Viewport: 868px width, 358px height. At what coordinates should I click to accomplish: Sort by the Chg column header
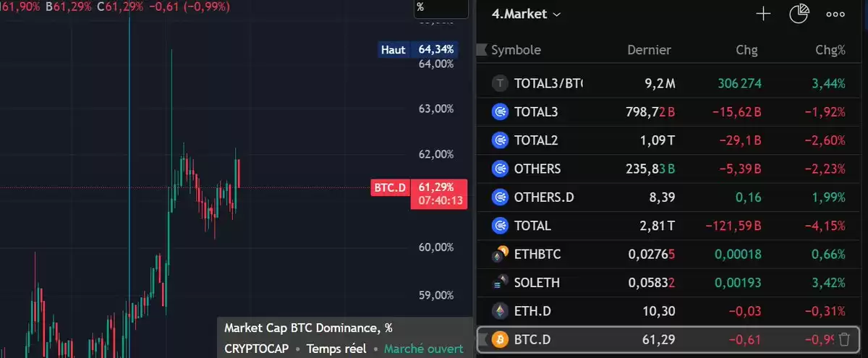point(747,50)
